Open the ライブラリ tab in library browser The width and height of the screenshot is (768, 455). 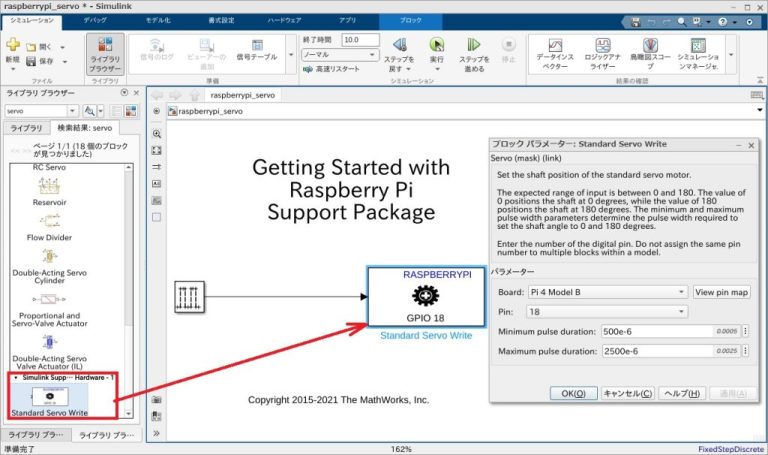click(26, 128)
